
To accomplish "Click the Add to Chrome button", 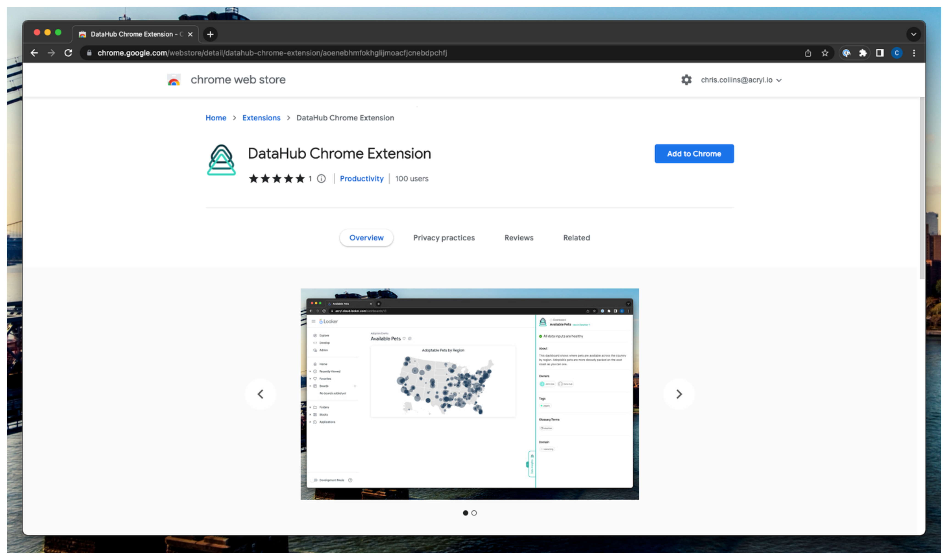I will 694,154.
